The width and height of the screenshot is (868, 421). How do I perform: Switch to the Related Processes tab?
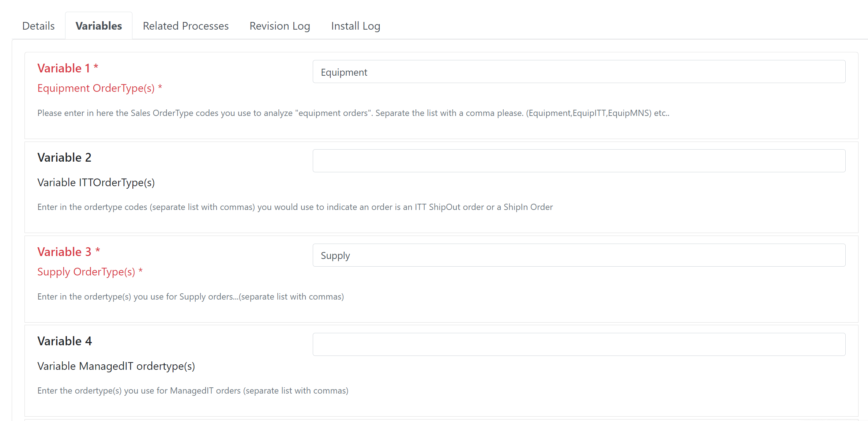(185, 26)
